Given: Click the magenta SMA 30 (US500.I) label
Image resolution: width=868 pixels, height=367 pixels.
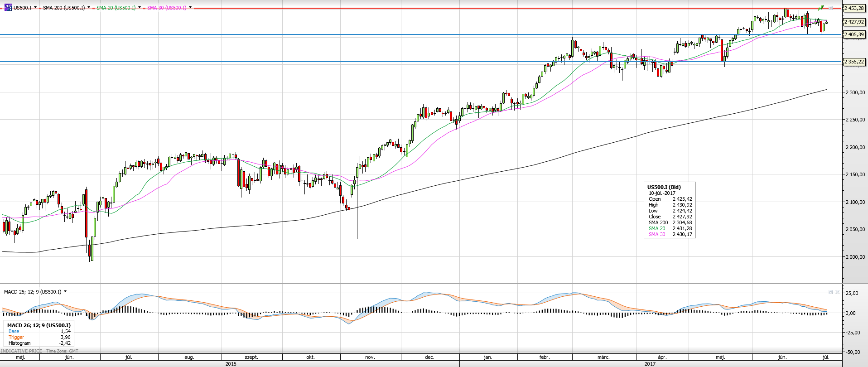Looking at the screenshot, I should coord(167,8).
